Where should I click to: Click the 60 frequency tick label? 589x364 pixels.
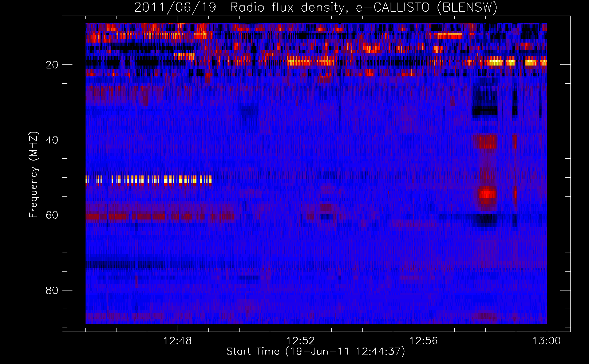click(52, 215)
